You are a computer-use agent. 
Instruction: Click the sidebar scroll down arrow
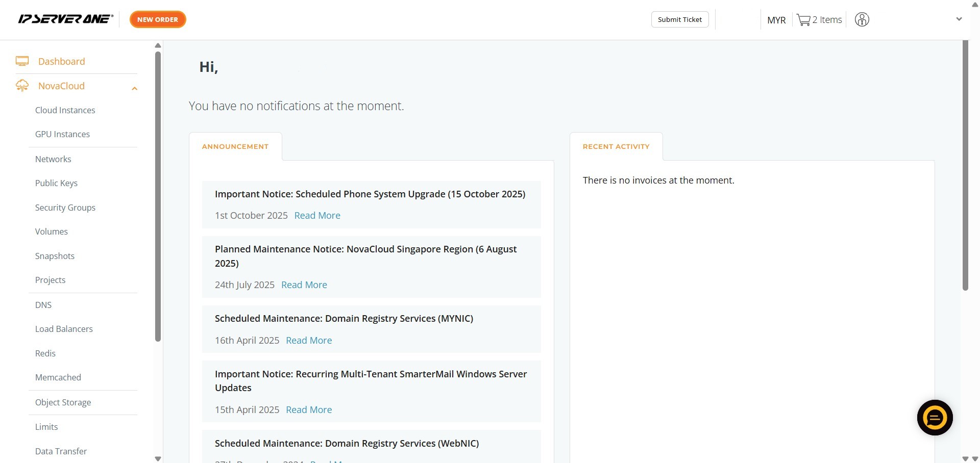158,458
